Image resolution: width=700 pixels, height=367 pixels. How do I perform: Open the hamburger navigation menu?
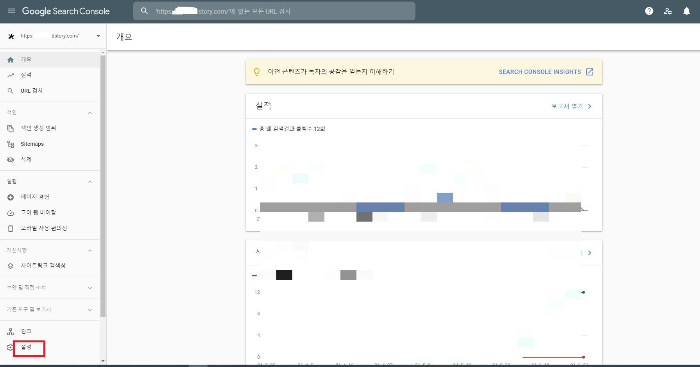tap(12, 11)
